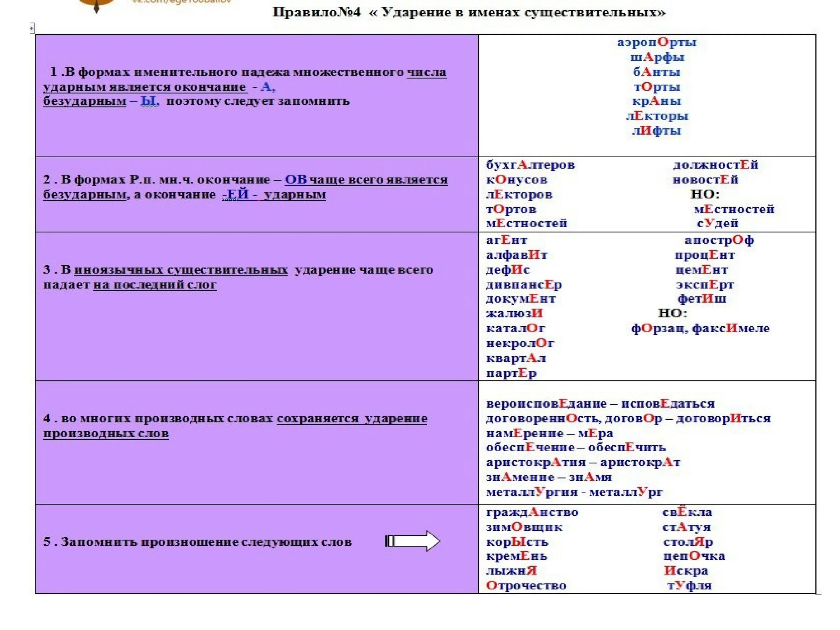This screenshot has height=630, width=840.
Task: Click the word 'докумЕнт'
Action: [x=521, y=299]
